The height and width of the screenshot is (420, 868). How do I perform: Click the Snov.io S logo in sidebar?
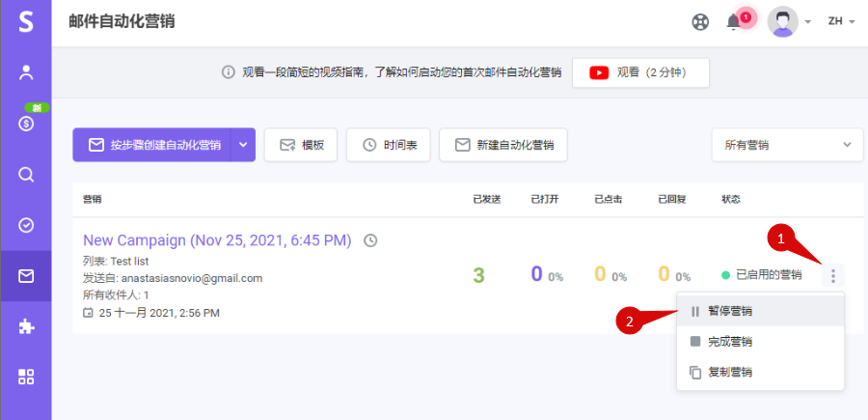tap(26, 21)
